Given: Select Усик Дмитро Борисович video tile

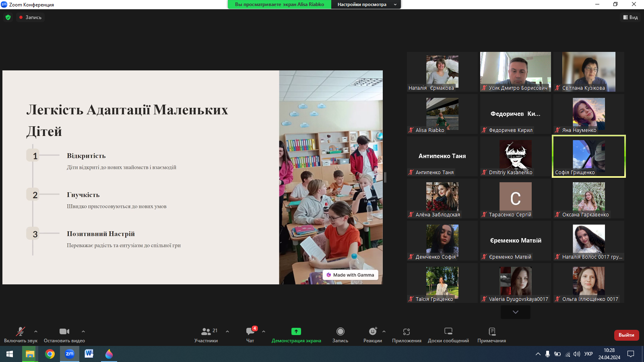Looking at the screenshot, I should (x=516, y=72).
